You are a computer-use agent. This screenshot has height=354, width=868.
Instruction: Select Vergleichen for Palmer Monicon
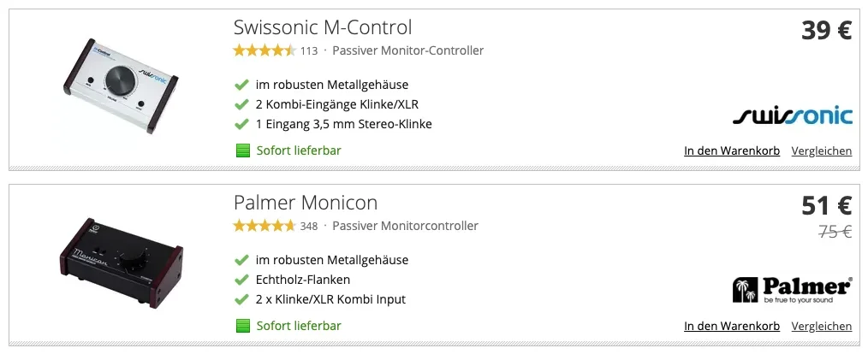[x=822, y=327]
